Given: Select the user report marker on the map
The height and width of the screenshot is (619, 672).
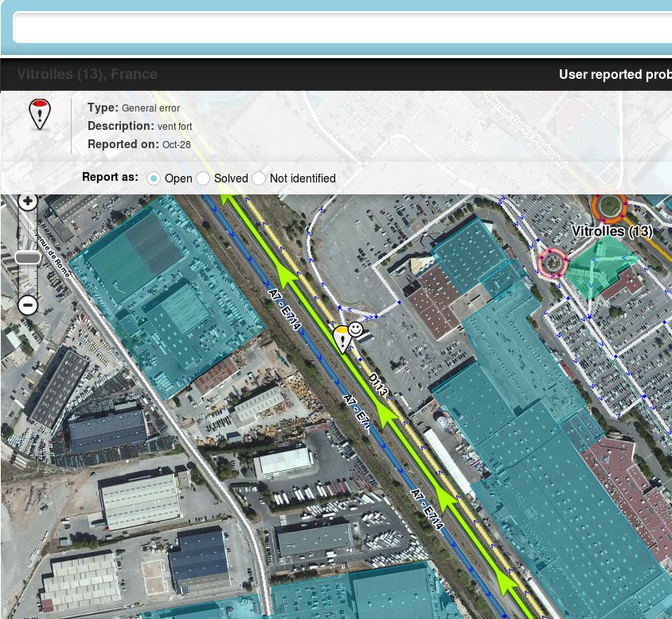Looking at the screenshot, I should click(342, 338).
